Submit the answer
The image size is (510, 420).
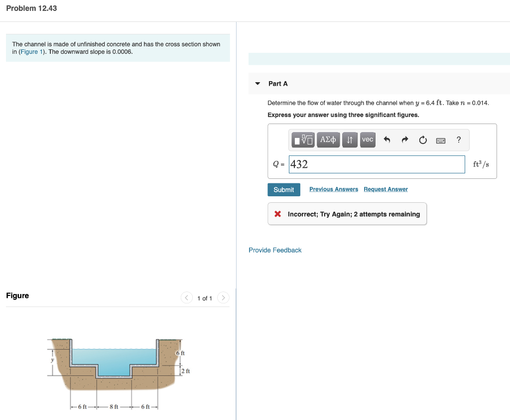click(283, 190)
